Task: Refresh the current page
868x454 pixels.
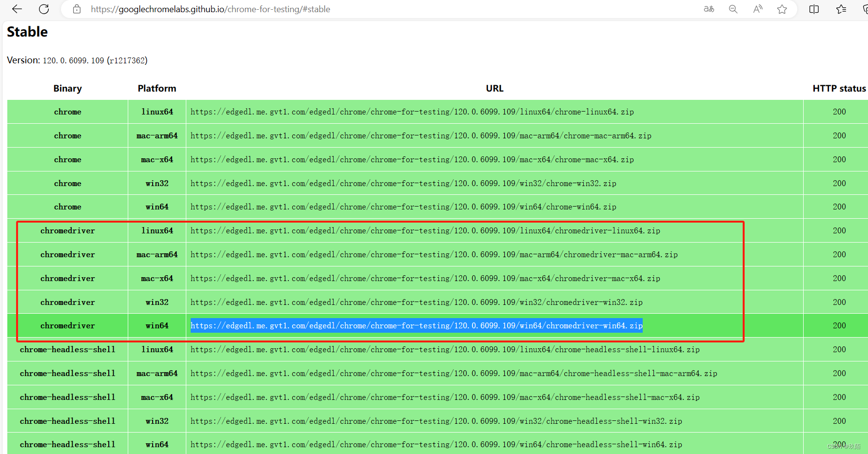Action: pos(44,9)
